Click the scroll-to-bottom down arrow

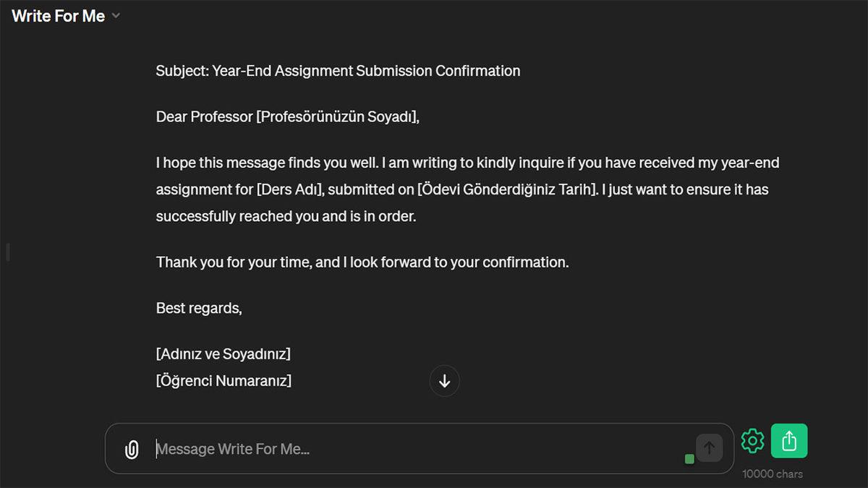444,381
